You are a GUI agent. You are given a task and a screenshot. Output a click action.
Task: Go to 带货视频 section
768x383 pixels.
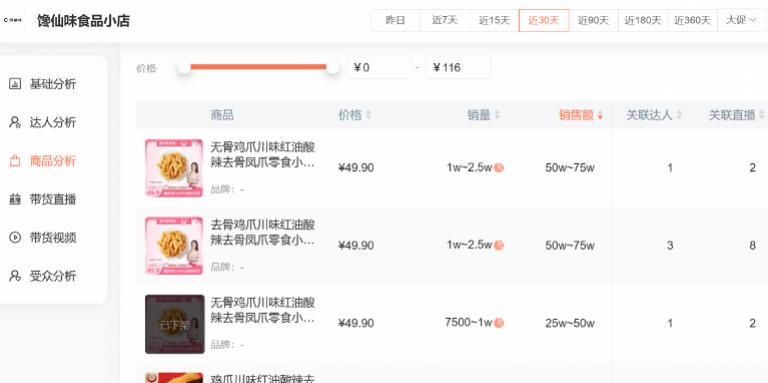53,238
